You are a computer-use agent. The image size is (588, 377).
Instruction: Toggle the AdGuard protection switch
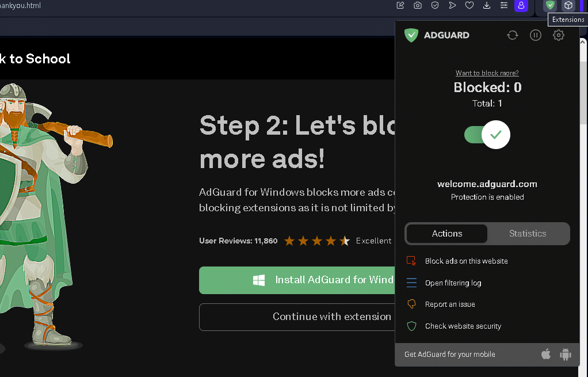487,135
